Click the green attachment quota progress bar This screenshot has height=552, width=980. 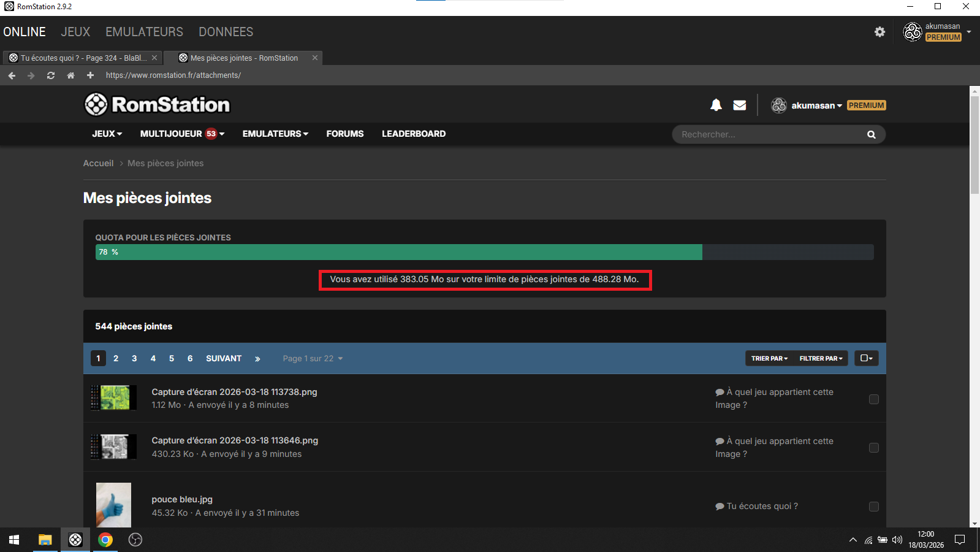[398, 252]
